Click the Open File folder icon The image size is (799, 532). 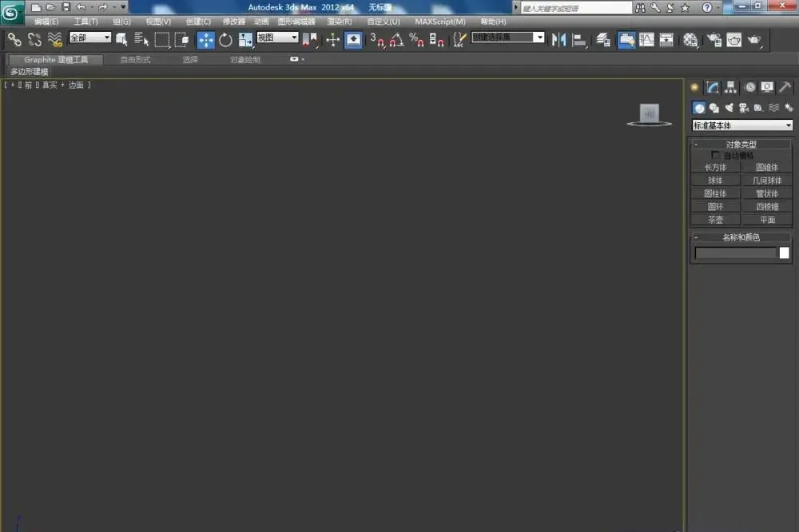point(50,7)
